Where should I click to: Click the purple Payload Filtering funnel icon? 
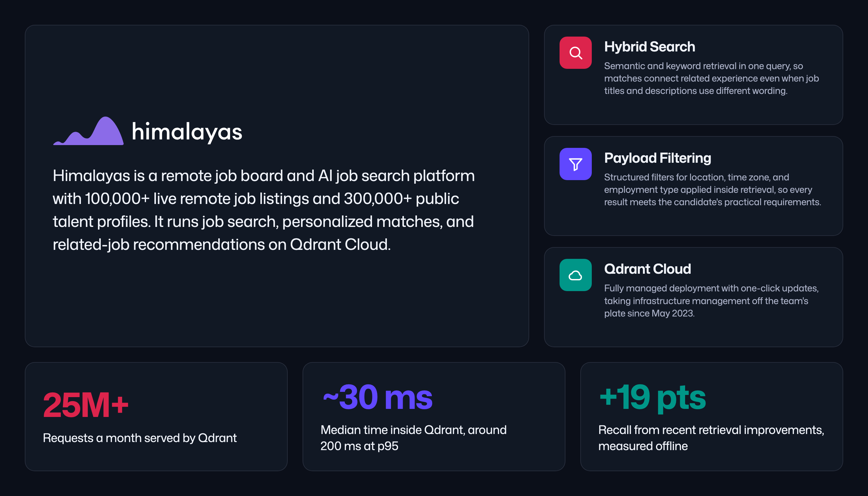point(575,164)
